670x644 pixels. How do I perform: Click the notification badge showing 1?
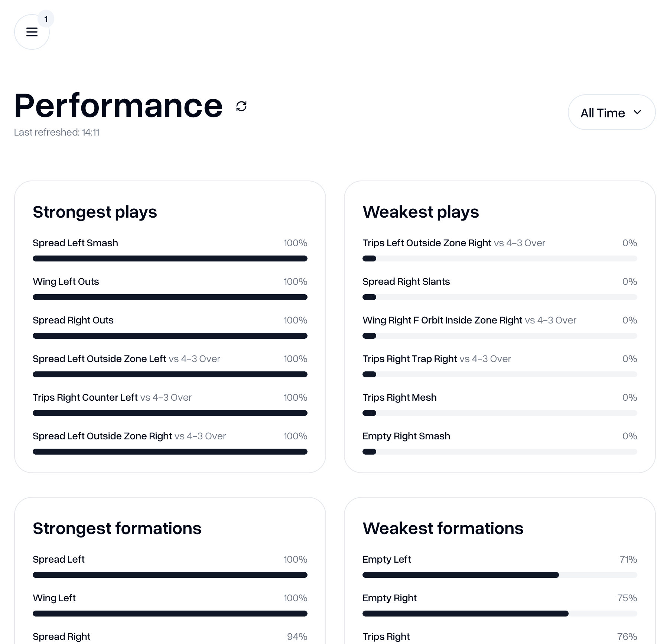(x=46, y=18)
